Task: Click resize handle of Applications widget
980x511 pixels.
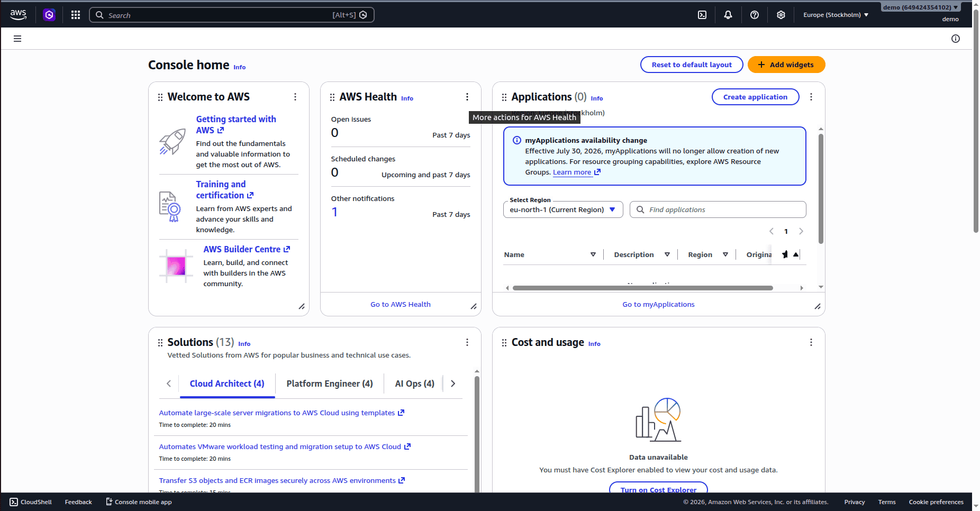Action: (x=818, y=306)
